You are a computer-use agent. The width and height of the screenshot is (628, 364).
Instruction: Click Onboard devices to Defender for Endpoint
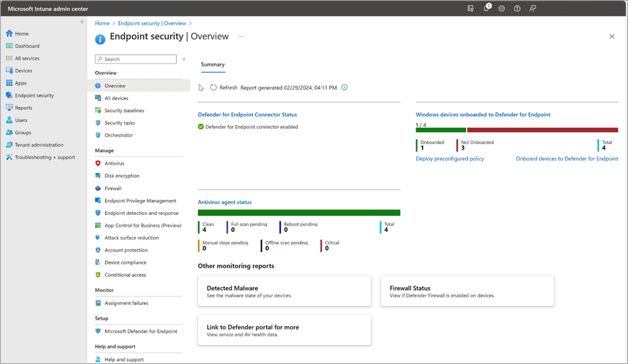coord(567,158)
